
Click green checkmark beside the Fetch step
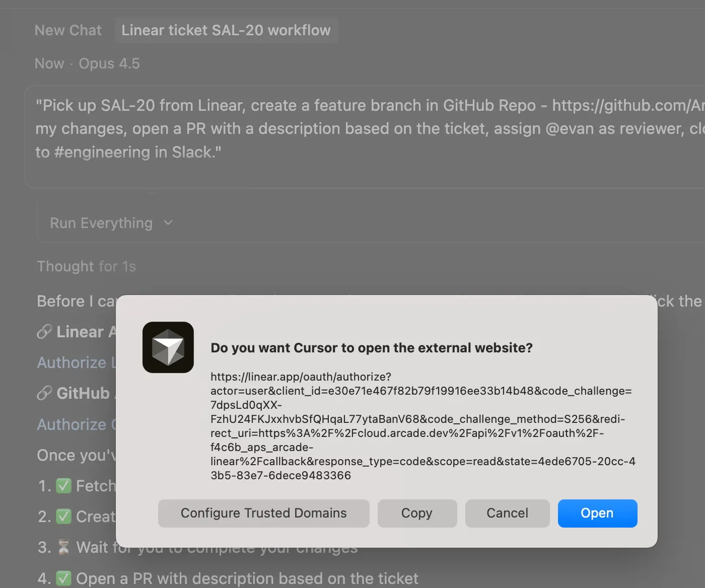(63, 486)
